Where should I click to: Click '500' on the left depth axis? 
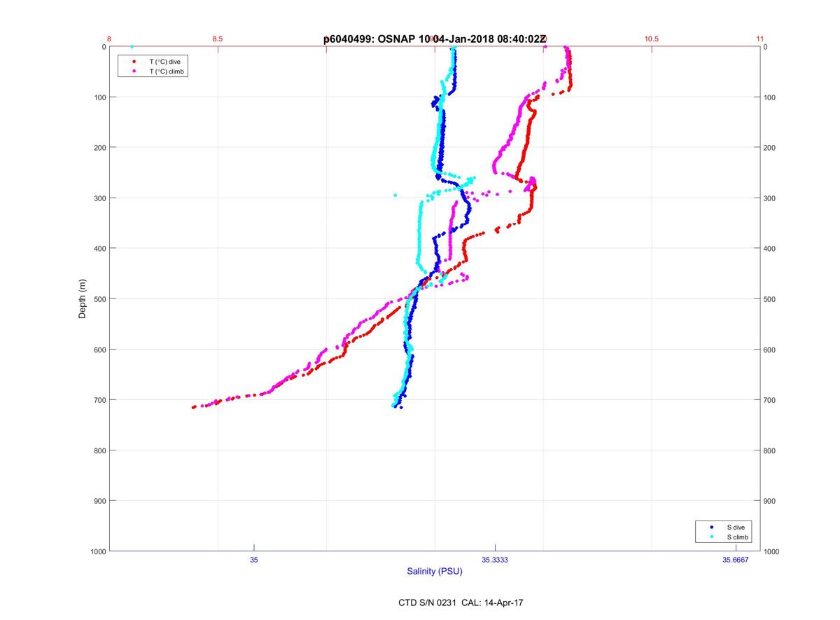pyautogui.click(x=100, y=299)
